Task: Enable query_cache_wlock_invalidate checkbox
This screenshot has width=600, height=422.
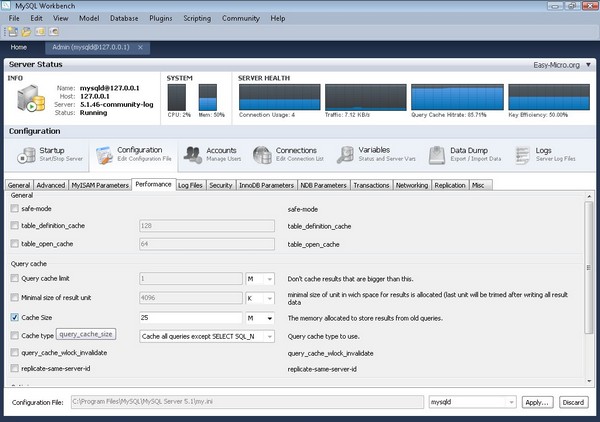Action: pyautogui.click(x=15, y=352)
